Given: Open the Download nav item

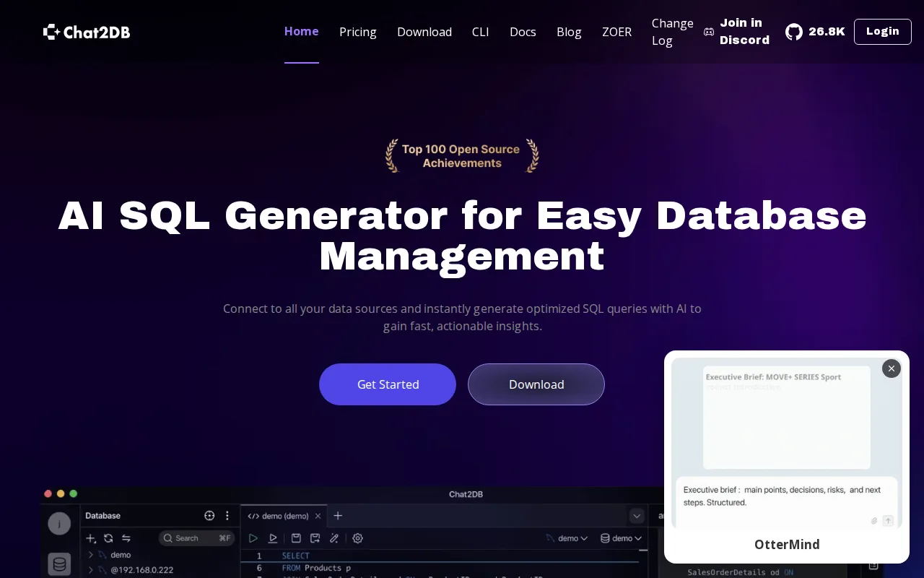Looking at the screenshot, I should 424,32.
